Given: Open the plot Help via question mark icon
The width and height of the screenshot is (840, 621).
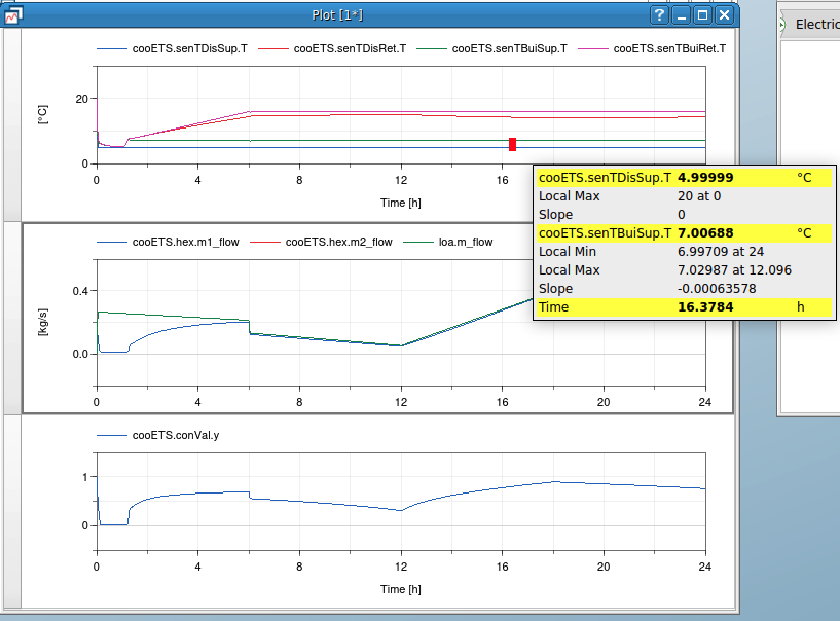Looking at the screenshot, I should (659, 15).
